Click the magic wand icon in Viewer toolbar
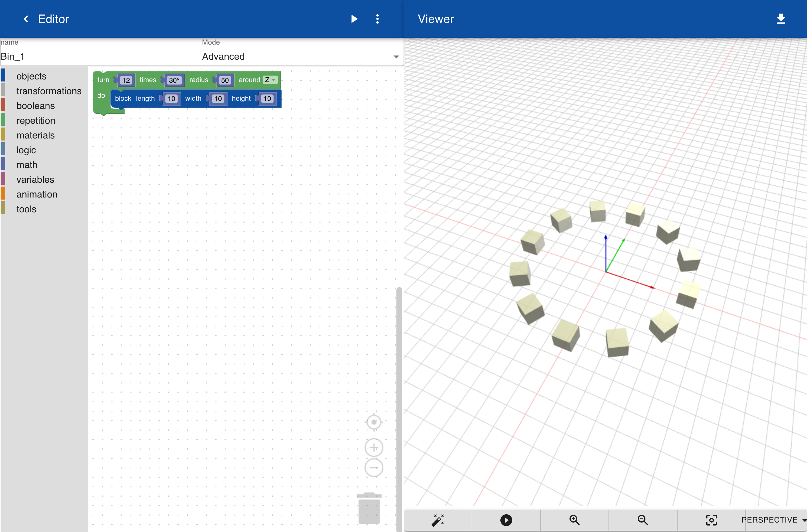807x532 pixels. tap(438, 520)
